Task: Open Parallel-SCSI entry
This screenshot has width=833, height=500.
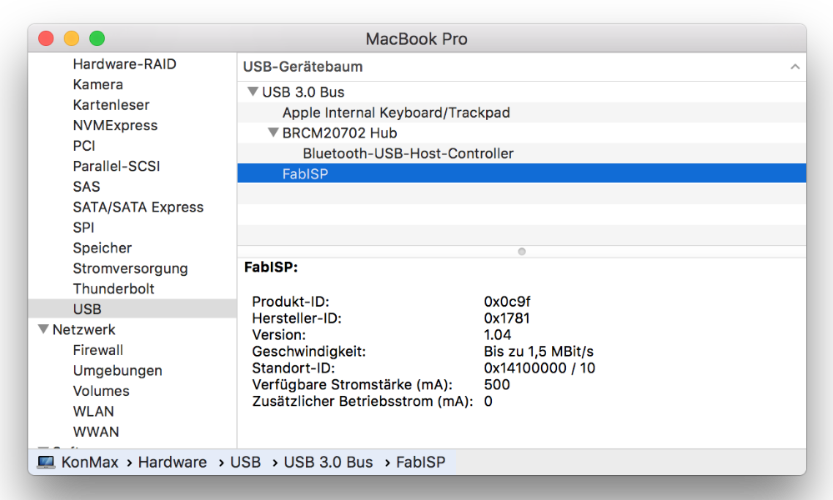Action: pos(116,166)
